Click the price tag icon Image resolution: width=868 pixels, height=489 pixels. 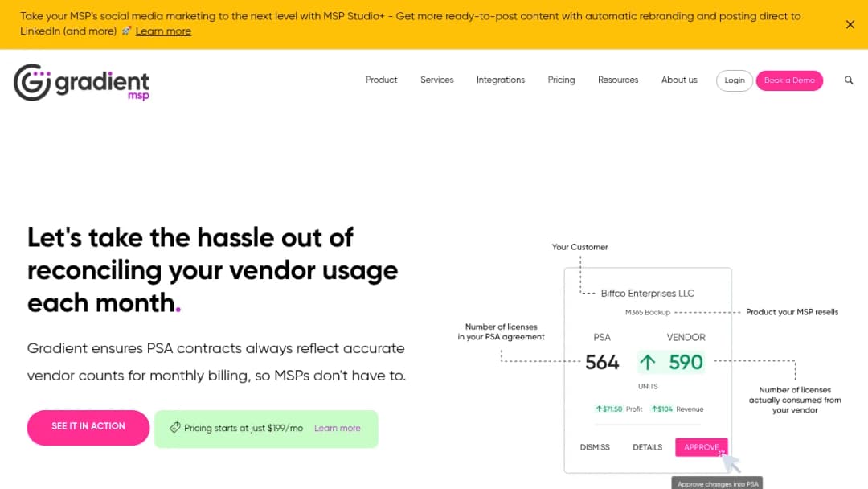coord(175,428)
